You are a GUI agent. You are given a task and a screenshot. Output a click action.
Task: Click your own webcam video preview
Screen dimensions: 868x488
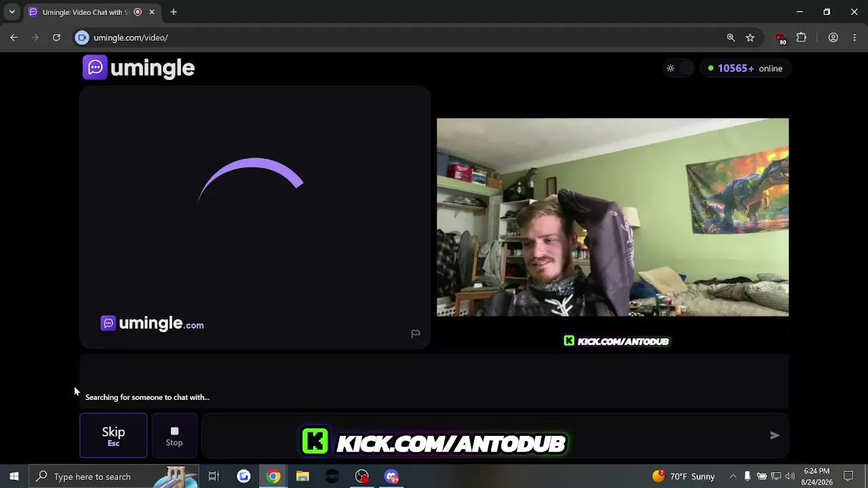612,217
